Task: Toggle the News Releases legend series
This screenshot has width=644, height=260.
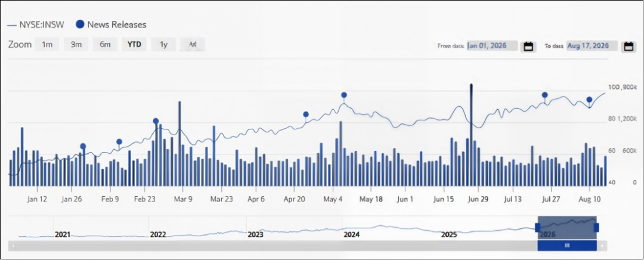Action: point(111,24)
